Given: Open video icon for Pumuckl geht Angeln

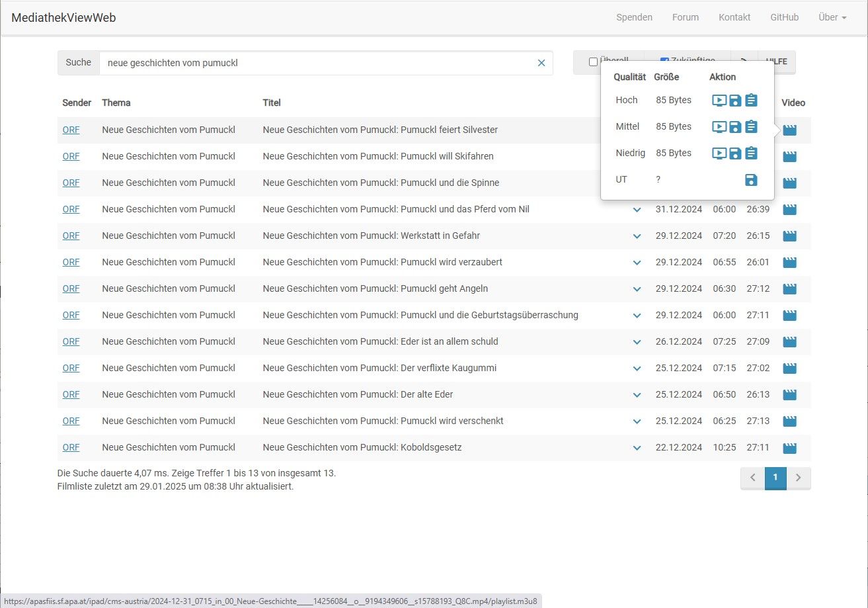Looking at the screenshot, I should click(789, 289).
